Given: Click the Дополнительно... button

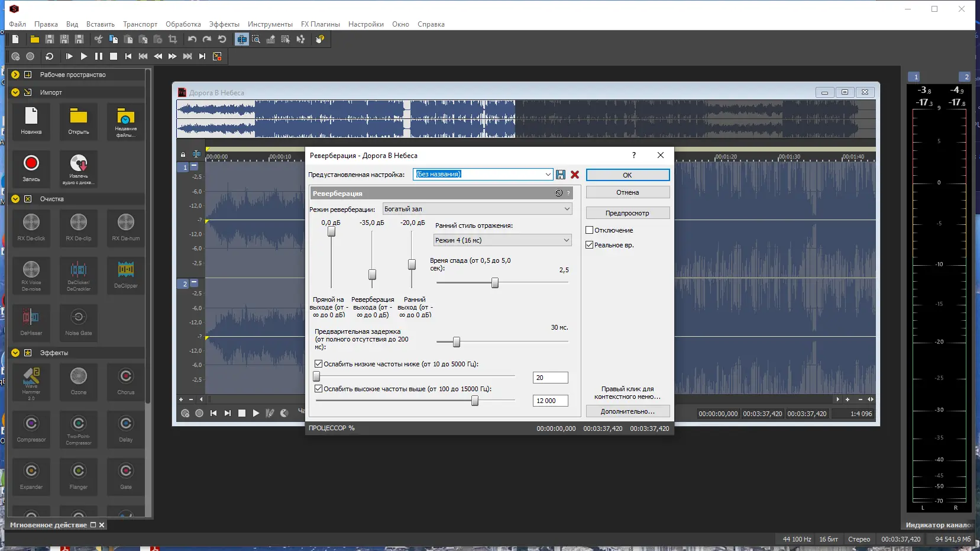Looking at the screenshot, I should coord(628,411).
